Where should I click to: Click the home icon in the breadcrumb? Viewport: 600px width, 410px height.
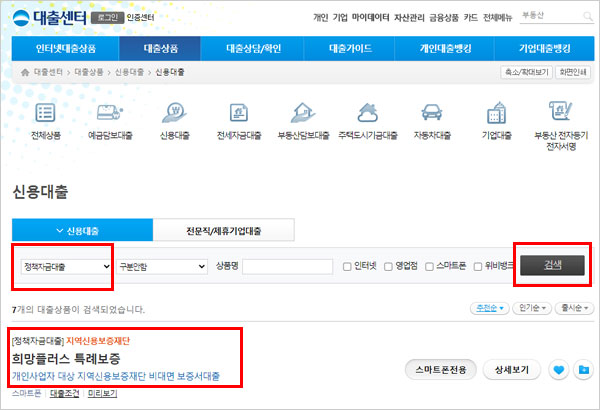(x=25, y=72)
